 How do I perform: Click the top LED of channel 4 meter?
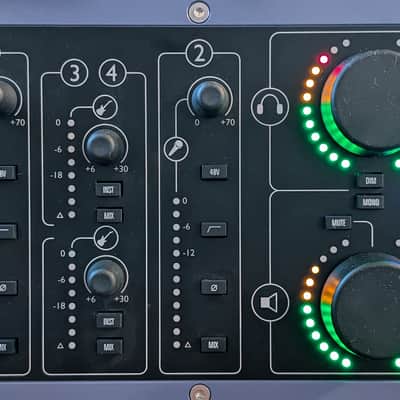[72, 254]
